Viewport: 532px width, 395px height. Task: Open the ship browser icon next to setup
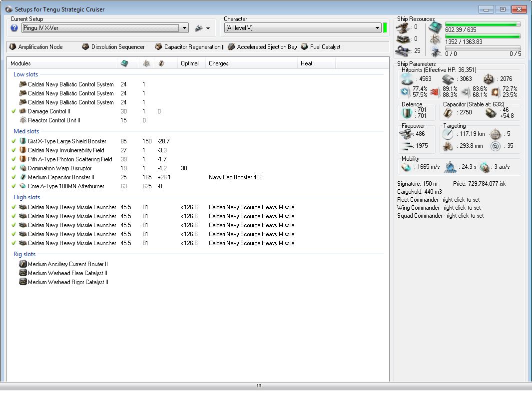[x=199, y=28]
